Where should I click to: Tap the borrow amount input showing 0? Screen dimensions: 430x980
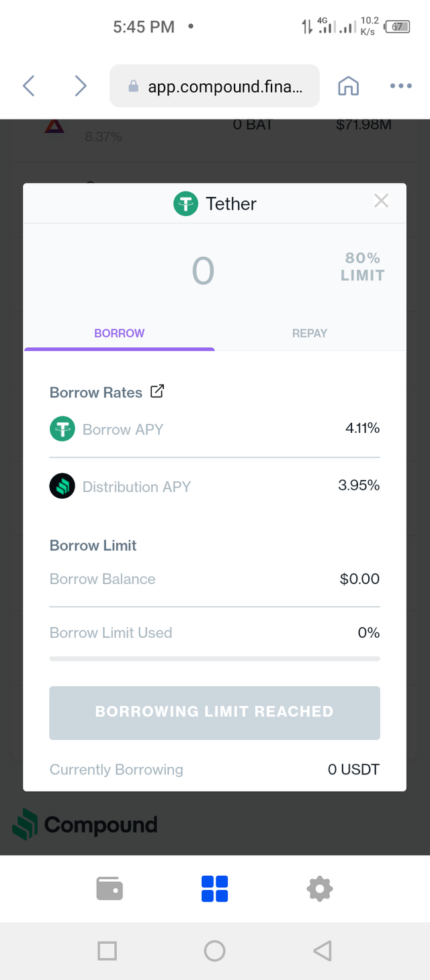[x=203, y=271]
